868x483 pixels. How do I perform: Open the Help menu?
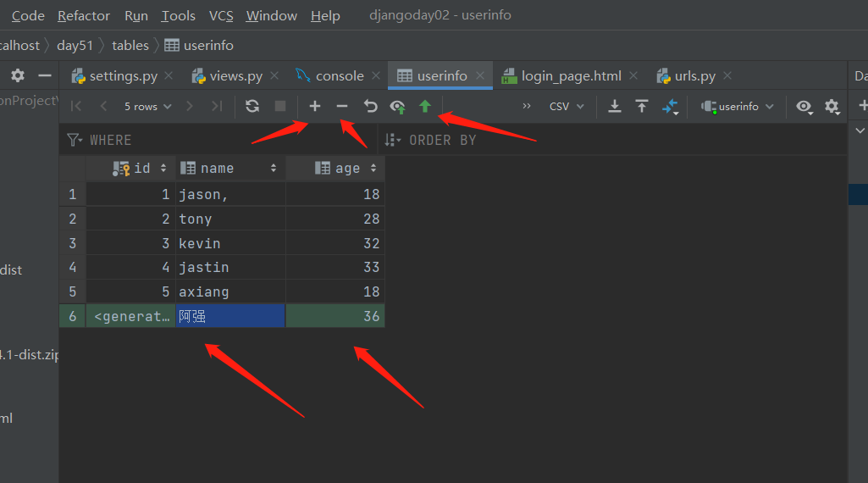(x=325, y=15)
